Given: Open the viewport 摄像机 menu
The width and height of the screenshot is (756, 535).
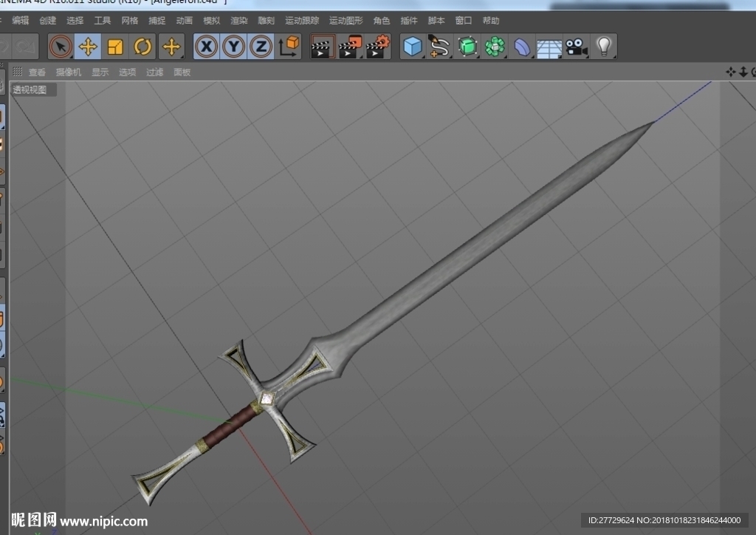Looking at the screenshot, I should tap(69, 72).
